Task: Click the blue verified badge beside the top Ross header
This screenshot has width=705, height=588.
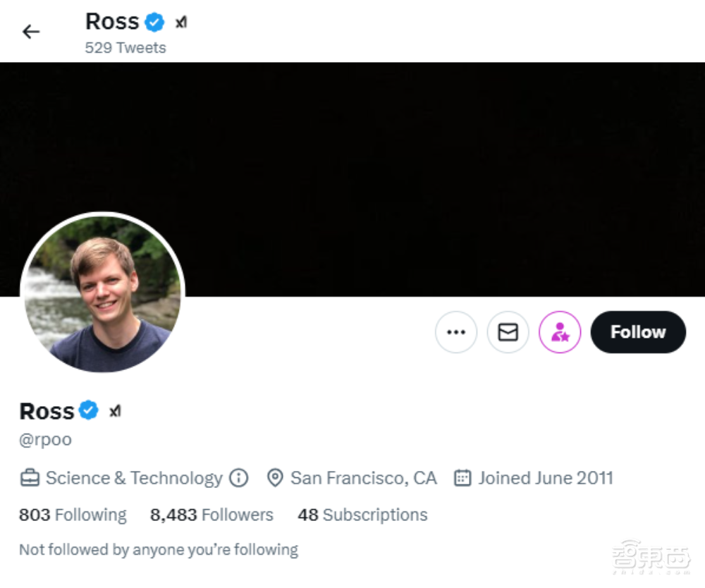Action: point(155,23)
